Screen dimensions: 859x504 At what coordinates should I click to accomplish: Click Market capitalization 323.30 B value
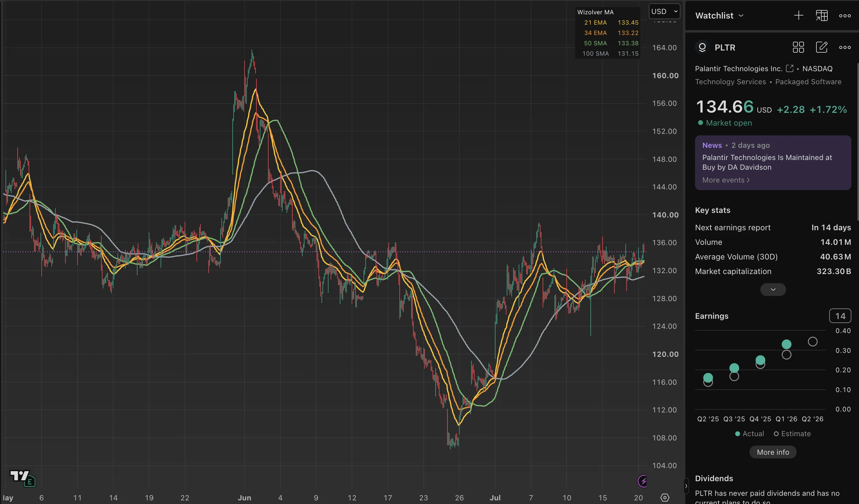(x=834, y=271)
